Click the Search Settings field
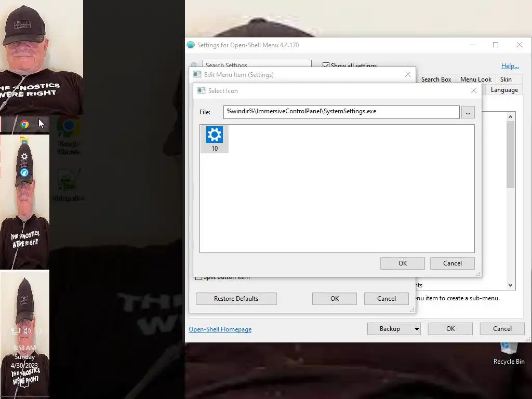Screen dimensions: 532x399 pos(257,64)
